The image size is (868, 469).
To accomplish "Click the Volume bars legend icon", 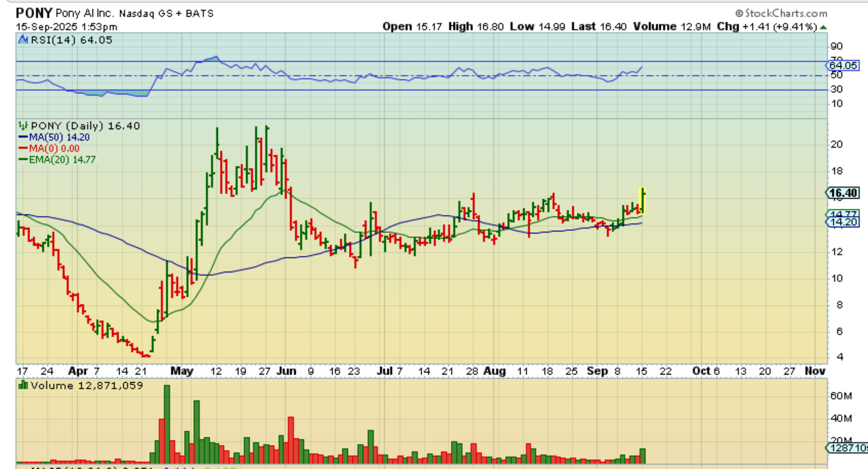I will pos(23,385).
